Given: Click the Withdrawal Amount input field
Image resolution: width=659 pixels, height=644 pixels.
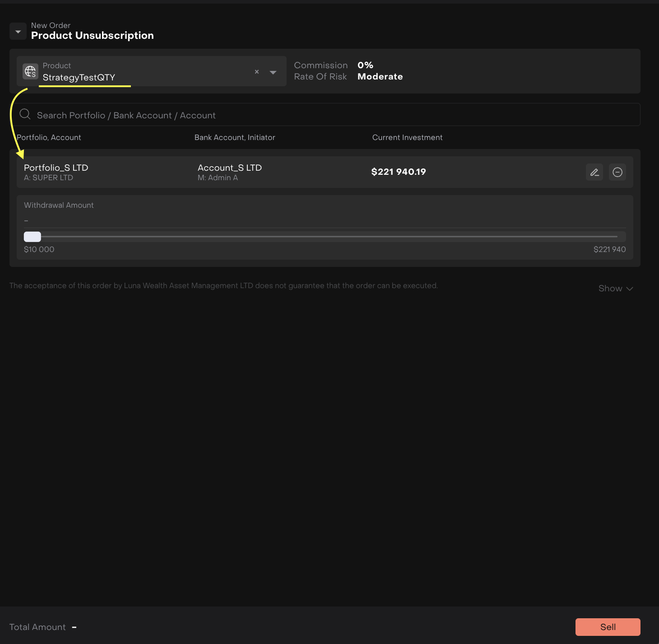Looking at the screenshot, I should click(324, 220).
